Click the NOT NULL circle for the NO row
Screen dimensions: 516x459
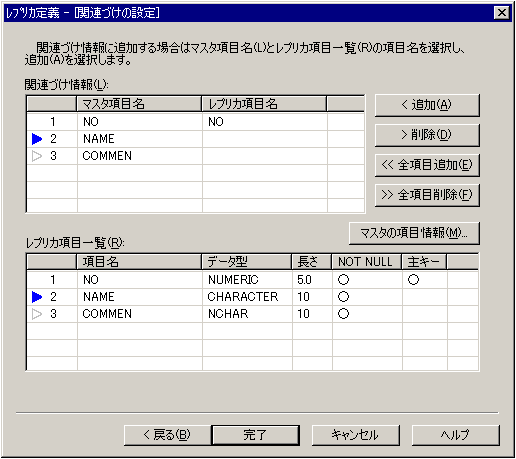[x=343, y=280]
